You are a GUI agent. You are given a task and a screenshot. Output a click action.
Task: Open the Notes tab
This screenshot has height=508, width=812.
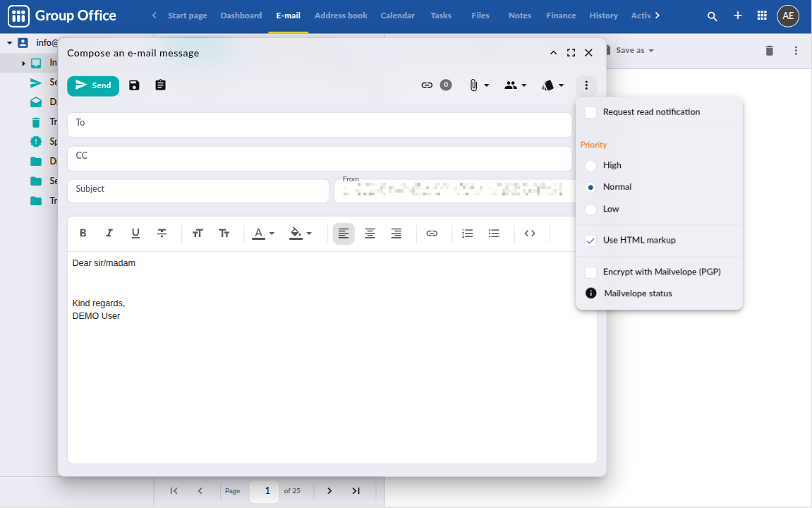tap(520, 16)
